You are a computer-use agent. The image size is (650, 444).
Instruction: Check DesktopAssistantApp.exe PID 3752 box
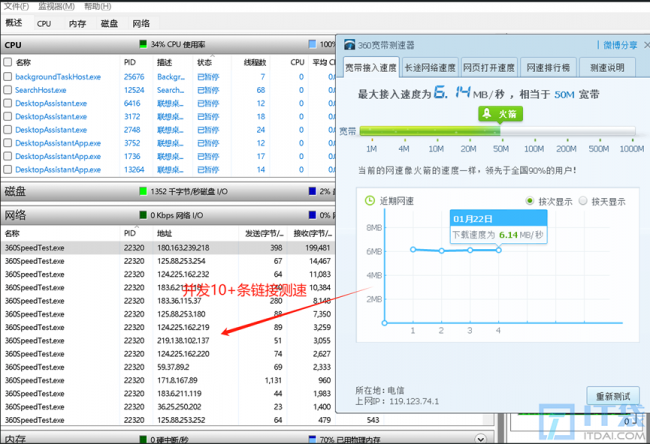(7, 143)
